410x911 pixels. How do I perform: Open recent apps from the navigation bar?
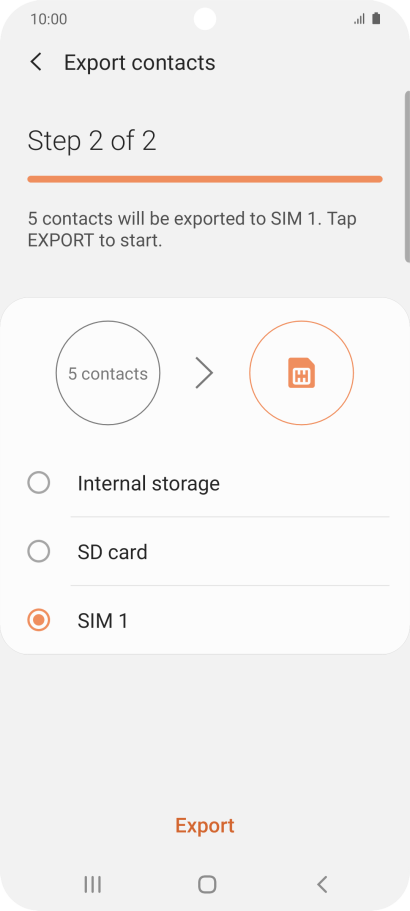(92, 884)
